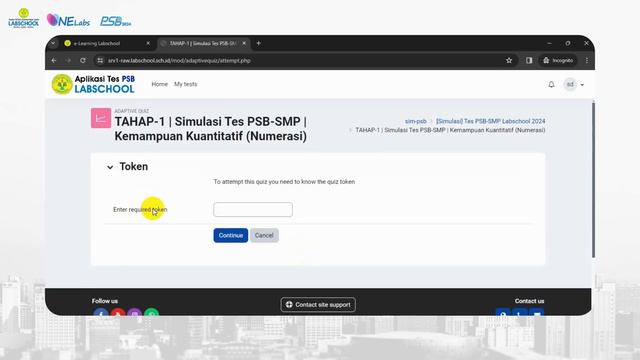Click the 'Follow us' footer text
The image size is (640, 360).
pos(104,301)
